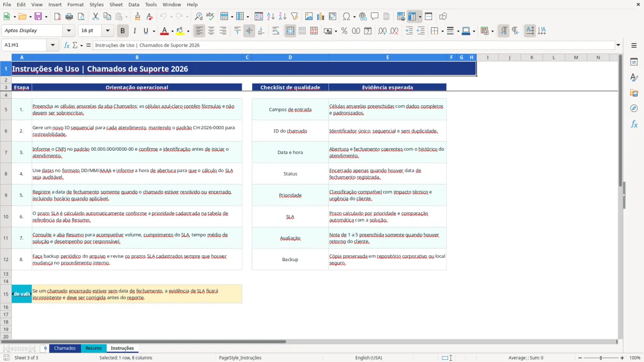Viewport: 644px width, 362px height.
Task: Open the Styles menu
Action: (97, 4)
